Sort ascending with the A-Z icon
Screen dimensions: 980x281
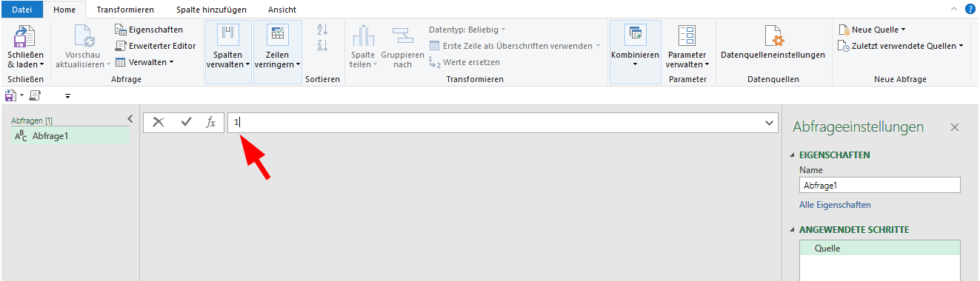pos(322,30)
